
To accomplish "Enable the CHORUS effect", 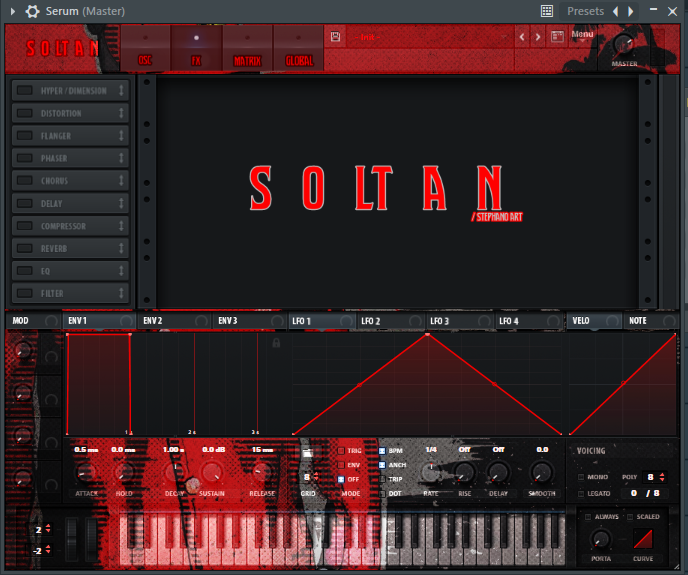I will tap(25, 180).
